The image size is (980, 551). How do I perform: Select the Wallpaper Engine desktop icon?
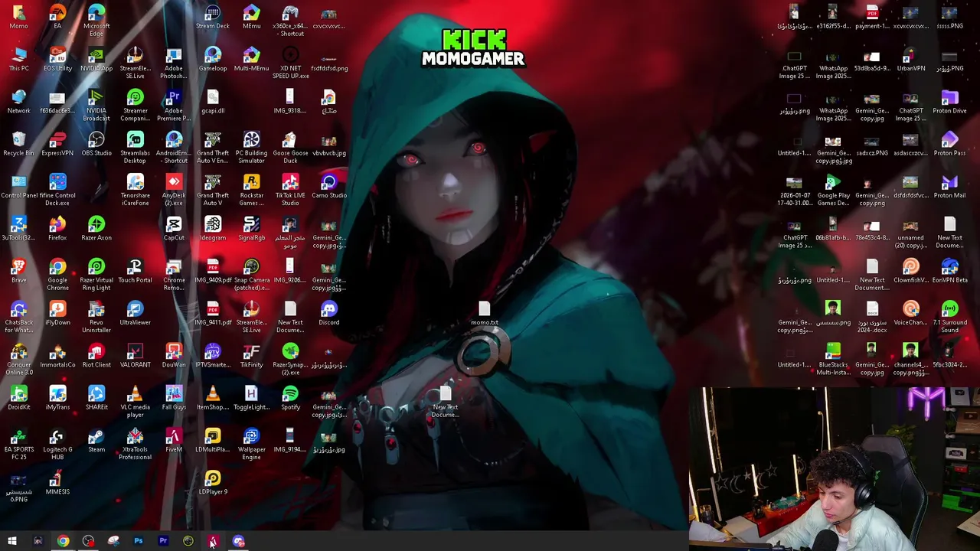click(252, 444)
